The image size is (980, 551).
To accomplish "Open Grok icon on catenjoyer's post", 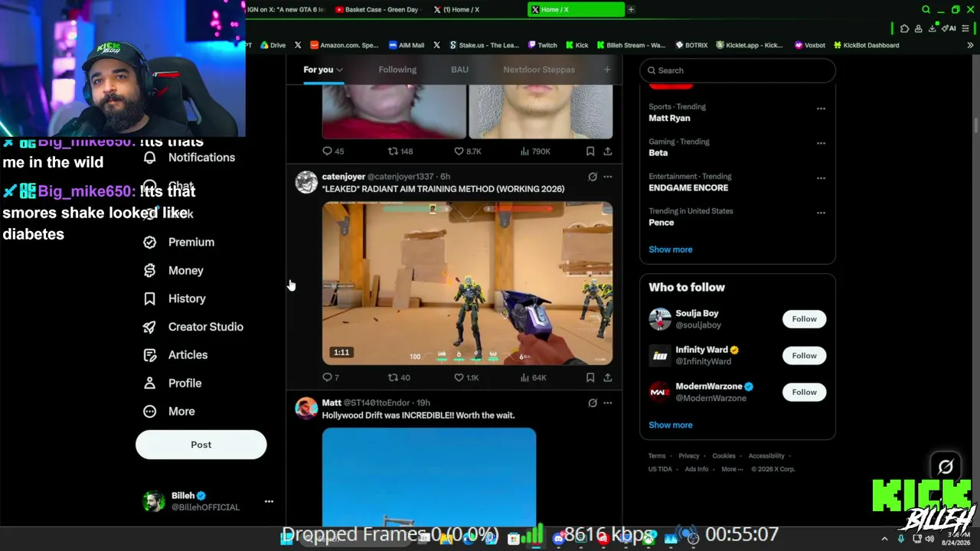I will click(x=593, y=177).
